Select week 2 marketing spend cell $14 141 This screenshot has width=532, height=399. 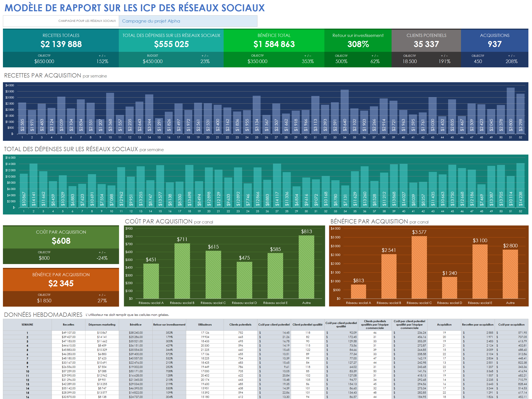102,337
